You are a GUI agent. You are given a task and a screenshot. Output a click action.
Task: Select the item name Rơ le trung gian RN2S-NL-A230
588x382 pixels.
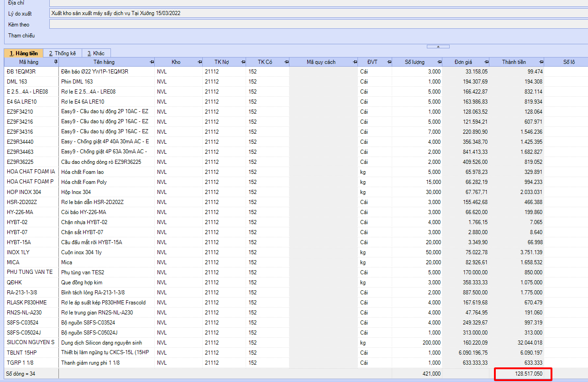coord(97,313)
